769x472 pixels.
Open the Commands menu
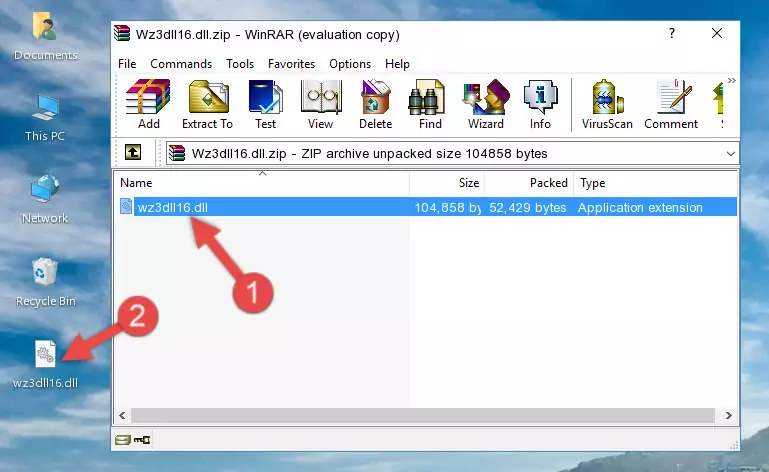click(x=181, y=64)
